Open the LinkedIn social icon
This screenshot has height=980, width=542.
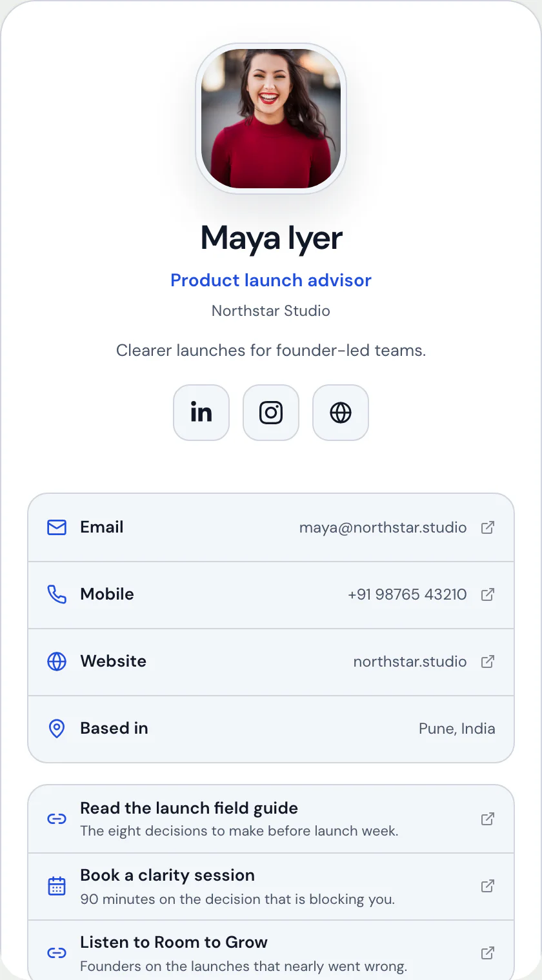201,413
